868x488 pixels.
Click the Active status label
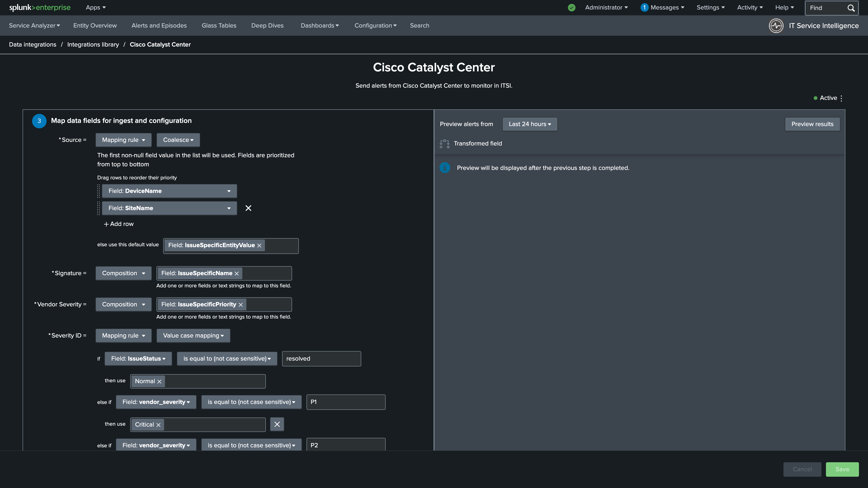tap(828, 98)
